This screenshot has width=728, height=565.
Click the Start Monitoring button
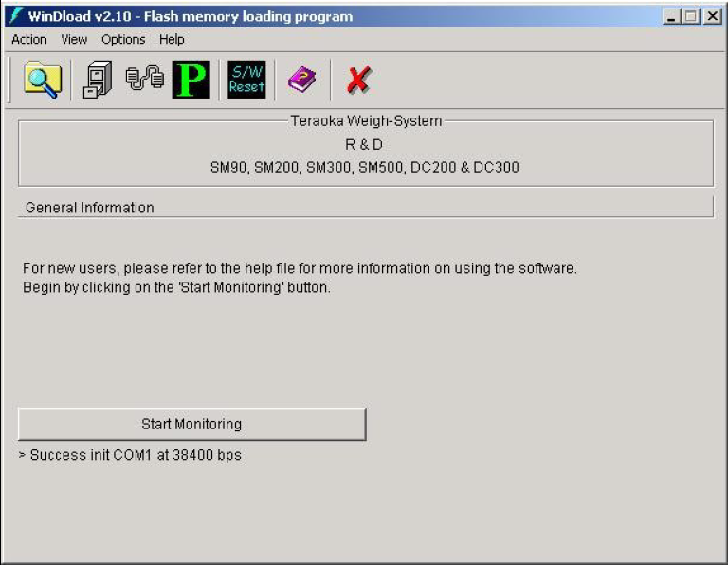(191, 425)
